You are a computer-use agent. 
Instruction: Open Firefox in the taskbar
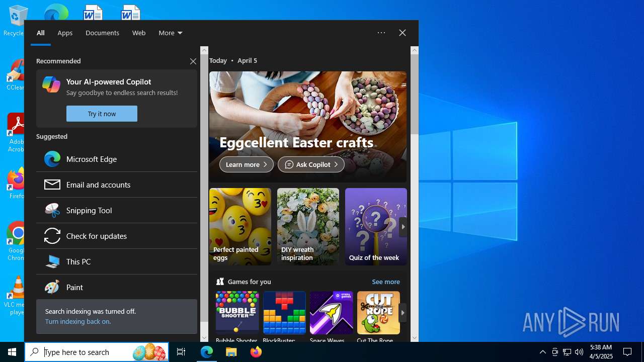[x=256, y=352]
